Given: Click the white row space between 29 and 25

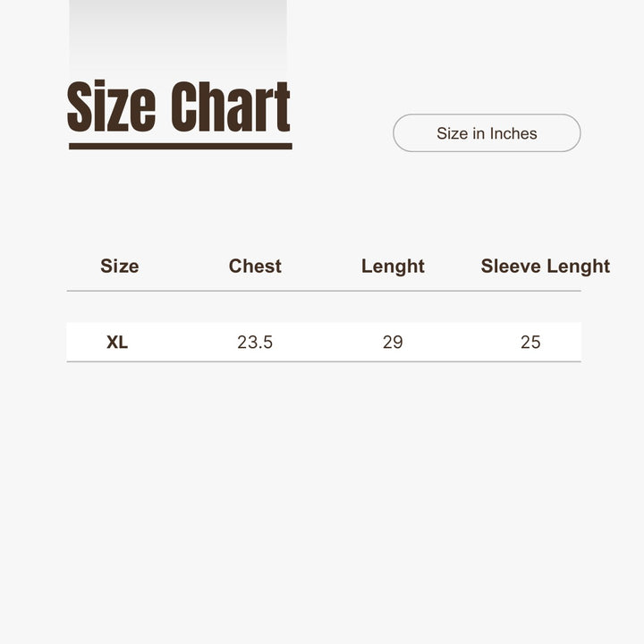Looking at the screenshot, I should click(462, 342).
